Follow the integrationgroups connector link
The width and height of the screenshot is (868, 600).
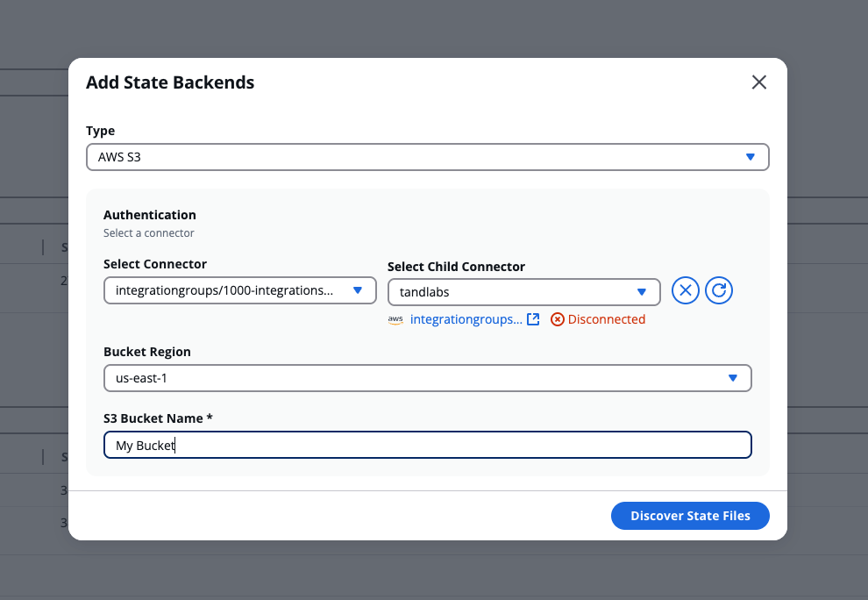click(x=468, y=319)
